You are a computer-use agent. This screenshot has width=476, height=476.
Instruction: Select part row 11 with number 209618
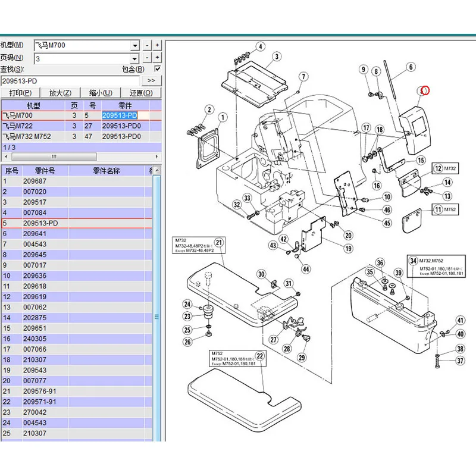(x=77, y=286)
